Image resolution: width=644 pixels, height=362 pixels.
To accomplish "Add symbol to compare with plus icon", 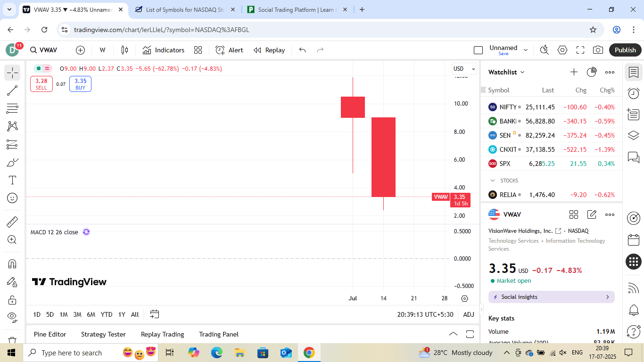I will [x=81, y=50].
